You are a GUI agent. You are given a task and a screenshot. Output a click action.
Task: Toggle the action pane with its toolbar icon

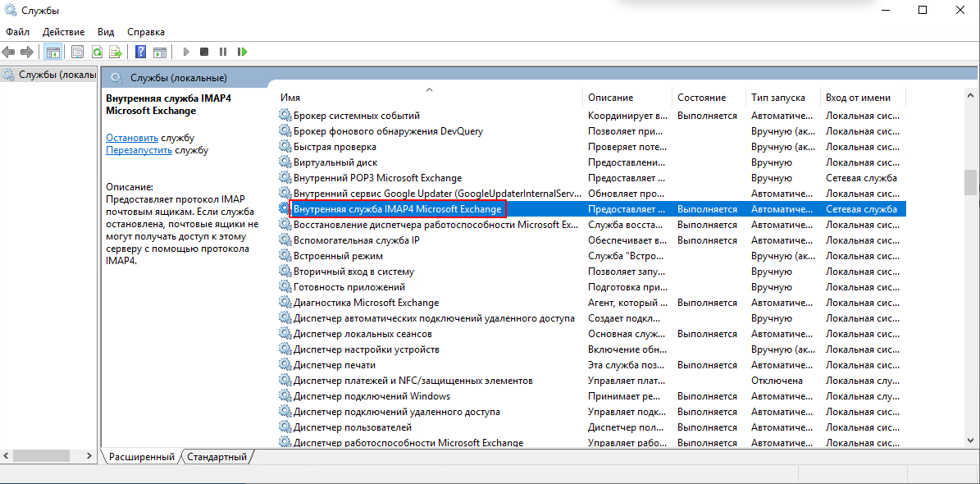click(x=158, y=51)
